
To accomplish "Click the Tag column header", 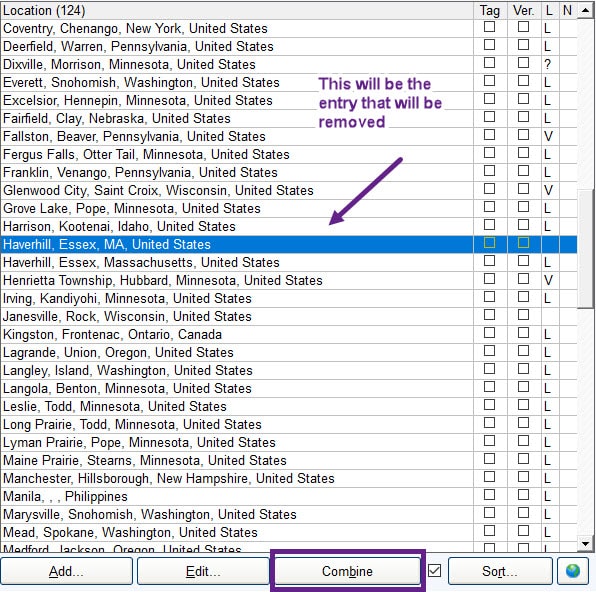I will coord(490,11).
